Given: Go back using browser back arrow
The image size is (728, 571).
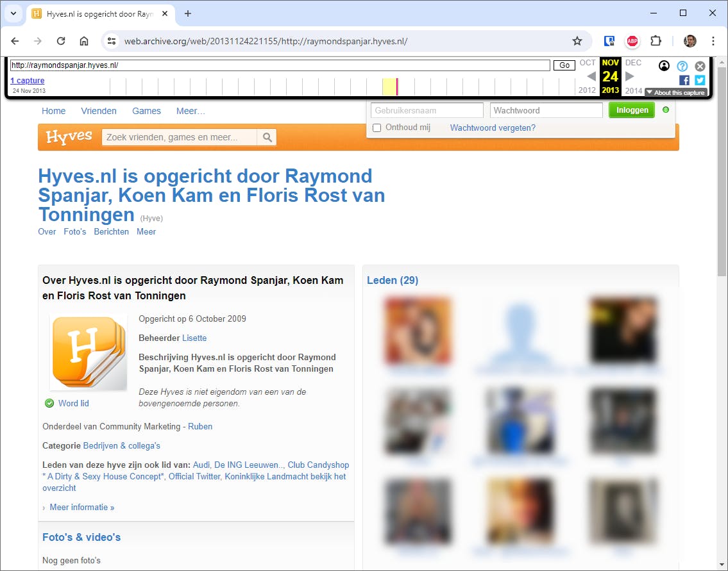Looking at the screenshot, I should 15,41.
